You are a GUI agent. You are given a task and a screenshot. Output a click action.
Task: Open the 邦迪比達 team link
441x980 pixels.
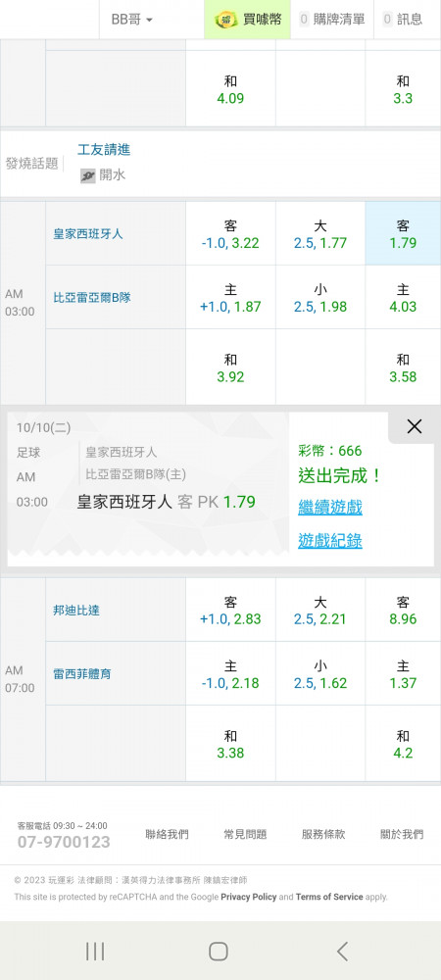point(76,611)
